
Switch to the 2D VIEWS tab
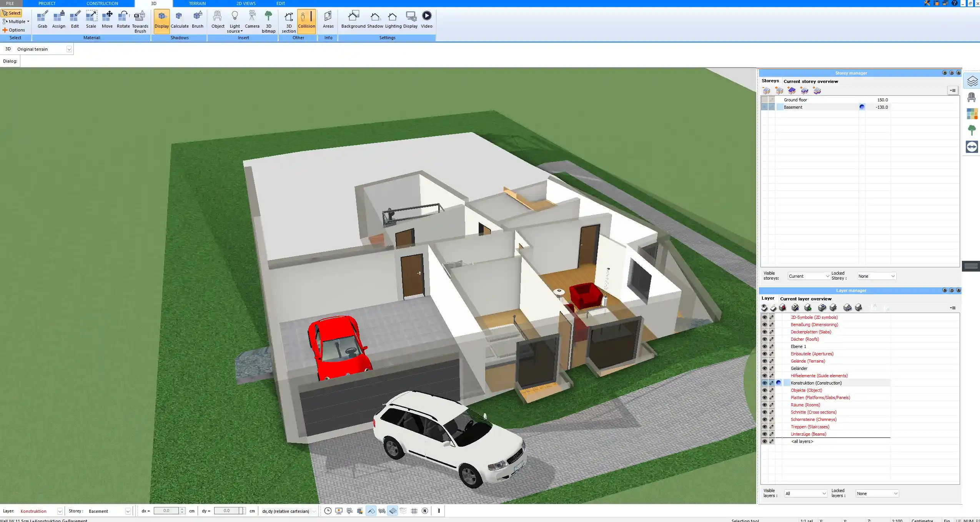[x=246, y=3]
